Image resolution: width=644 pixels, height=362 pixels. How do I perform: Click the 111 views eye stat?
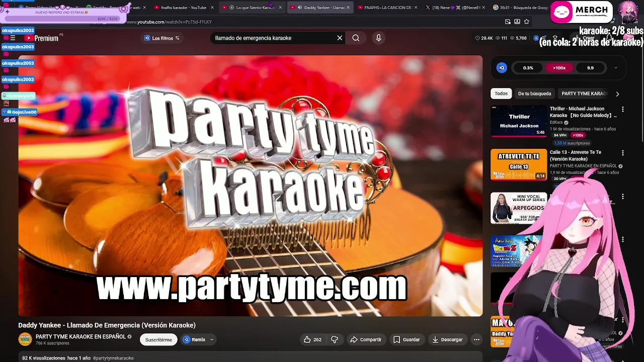tap(501, 38)
